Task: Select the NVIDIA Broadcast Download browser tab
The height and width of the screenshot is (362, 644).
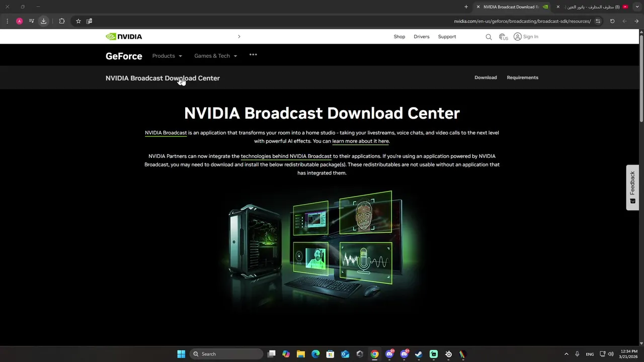Action: pyautogui.click(x=512, y=7)
